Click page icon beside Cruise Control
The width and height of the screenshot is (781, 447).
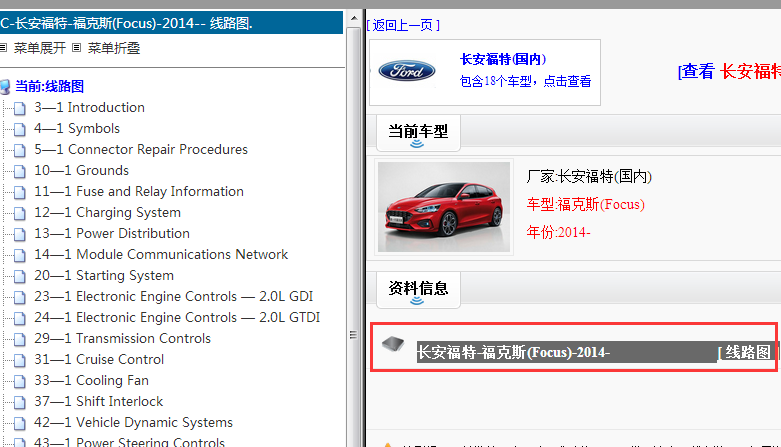(x=20, y=360)
